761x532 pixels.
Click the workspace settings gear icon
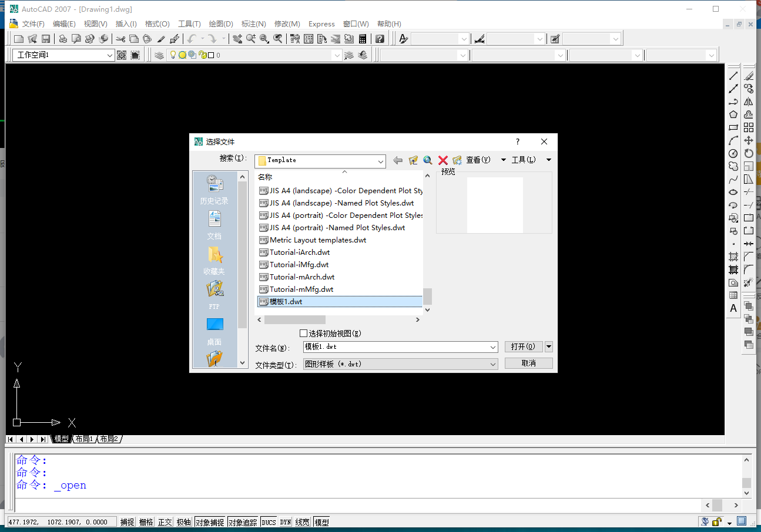[x=122, y=55]
